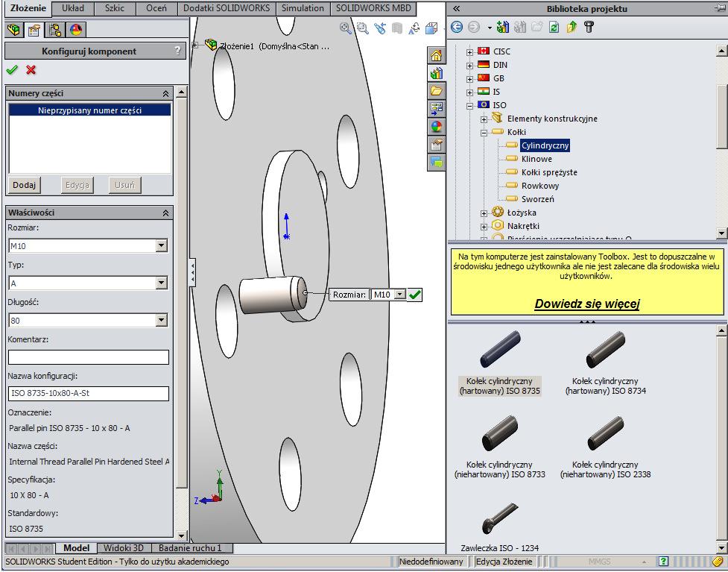728x572 pixels.
Task: Open the Design Library task pane tab
Action: (x=437, y=73)
